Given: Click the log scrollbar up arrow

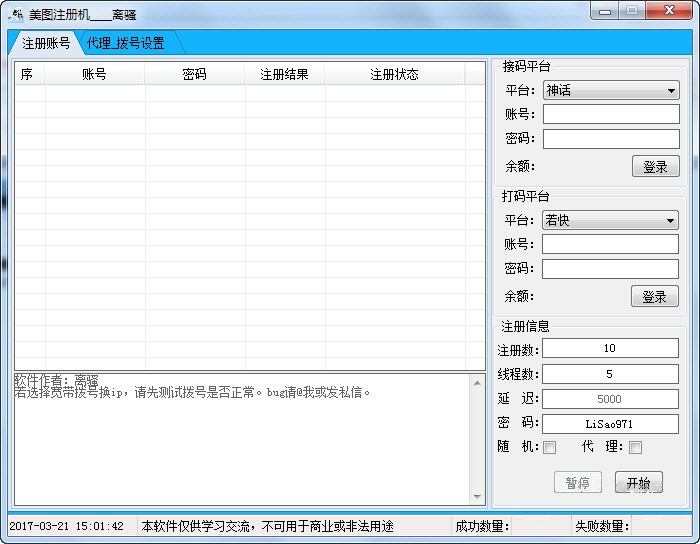Looking at the screenshot, I should 477,383.
